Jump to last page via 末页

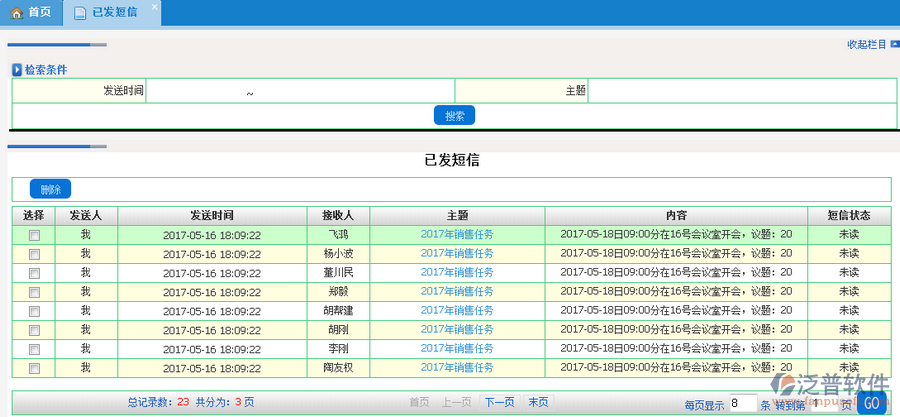(x=538, y=402)
